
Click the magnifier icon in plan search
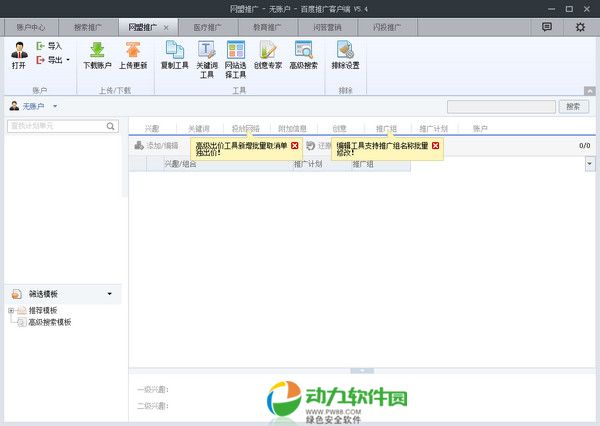[x=111, y=126]
